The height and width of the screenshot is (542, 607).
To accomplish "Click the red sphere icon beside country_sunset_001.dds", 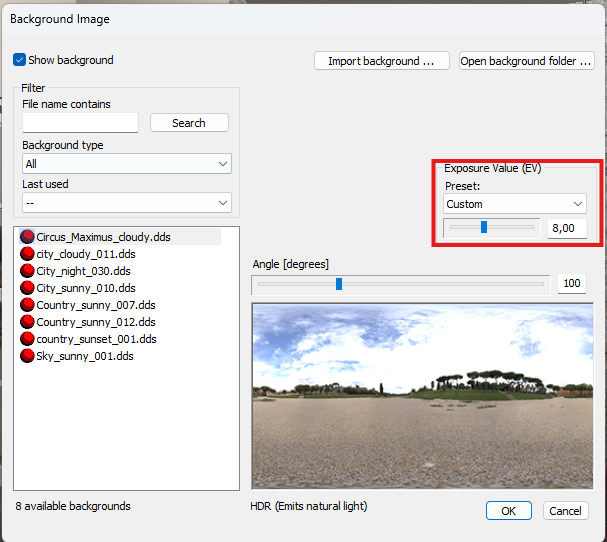I will (x=27, y=339).
